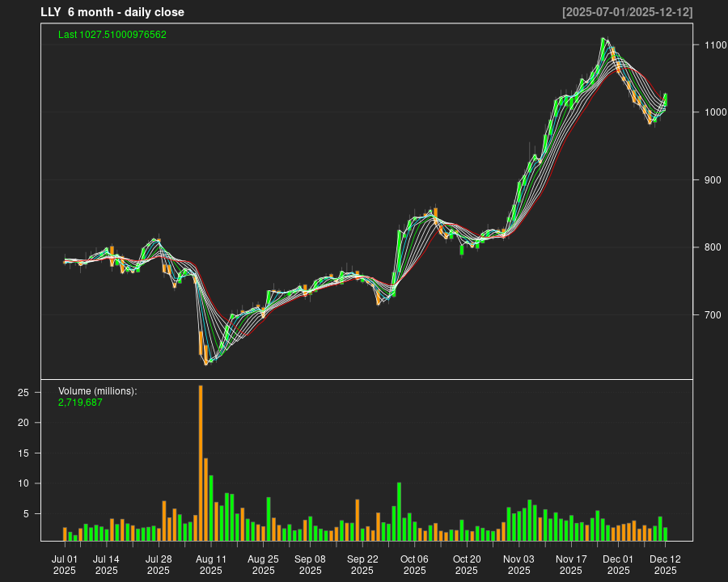Screen dimensions: 728x582
Task: Select the Nov 17 2025 date label
Action: (x=571, y=564)
